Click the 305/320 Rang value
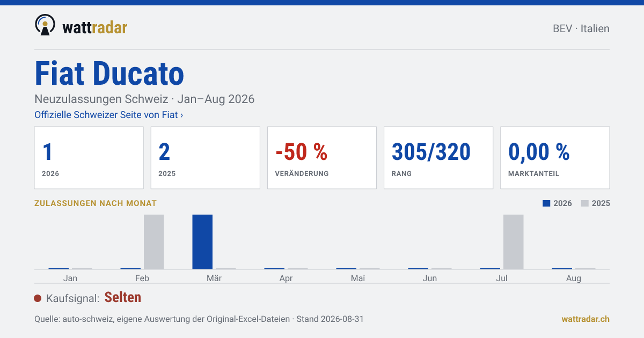Image resolution: width=644 pixels, height=338 pixels. (x=431, y=152)
